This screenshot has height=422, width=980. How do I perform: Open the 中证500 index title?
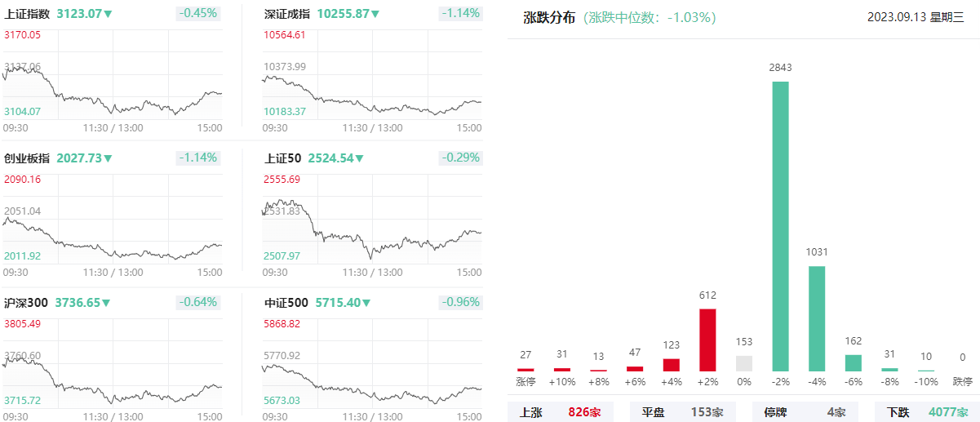coord(286,303)
